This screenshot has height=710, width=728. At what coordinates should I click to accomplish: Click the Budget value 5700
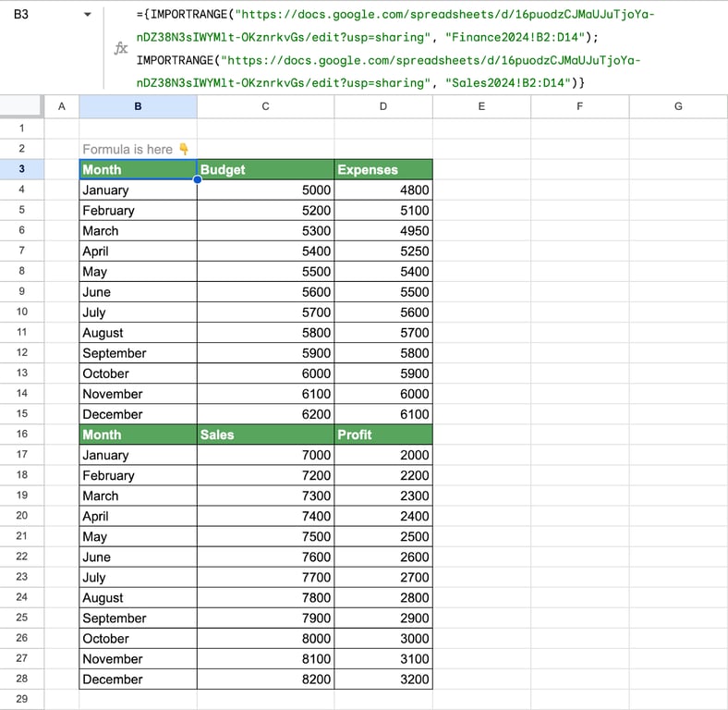(x=265, y=312)
